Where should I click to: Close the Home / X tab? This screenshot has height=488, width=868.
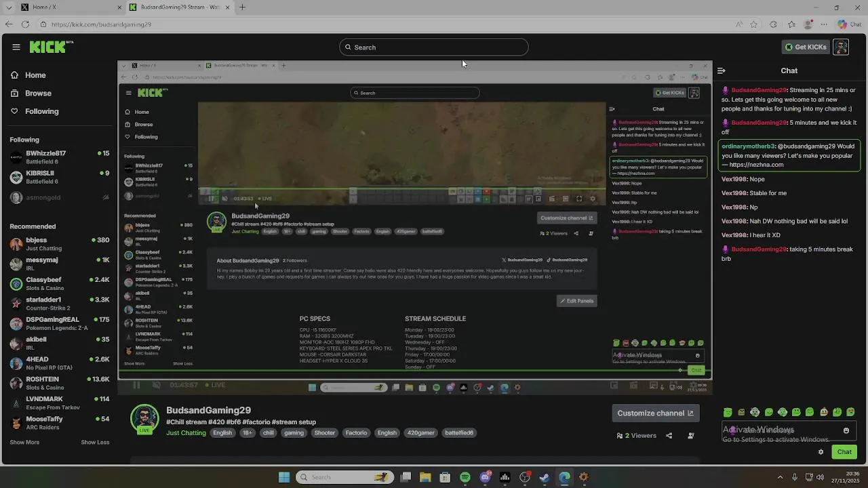pyautogui.click(x=120, y=7)
